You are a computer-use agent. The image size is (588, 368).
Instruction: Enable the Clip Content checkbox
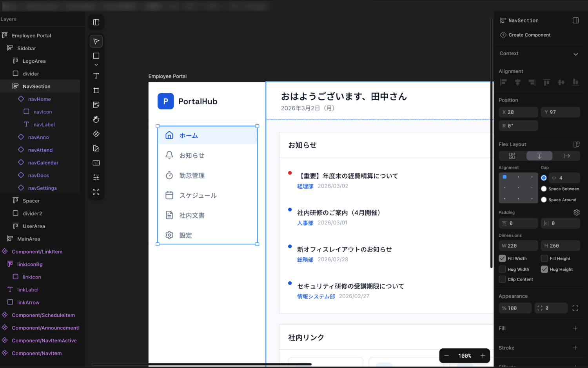coord(502,279)
